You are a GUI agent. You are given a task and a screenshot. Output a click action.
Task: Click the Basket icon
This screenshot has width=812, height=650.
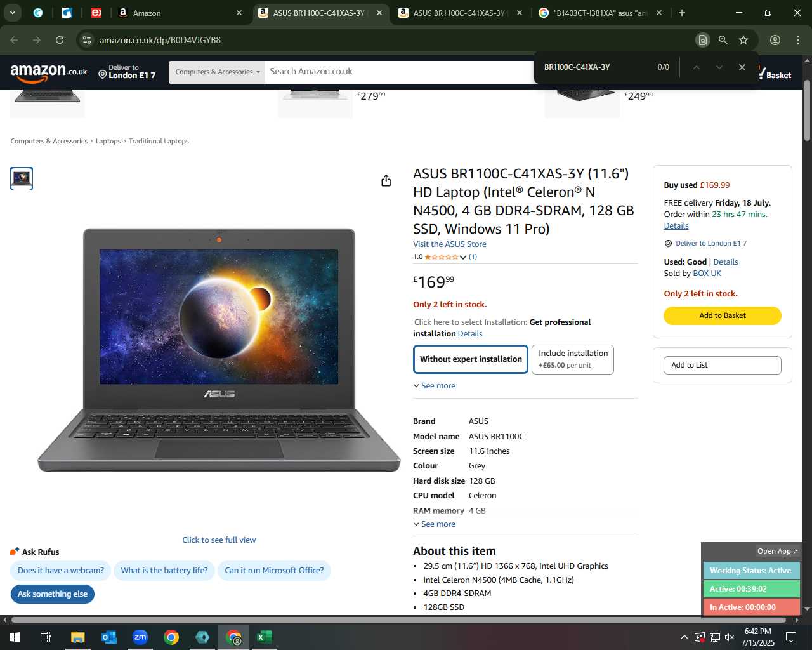coord(775,73)
